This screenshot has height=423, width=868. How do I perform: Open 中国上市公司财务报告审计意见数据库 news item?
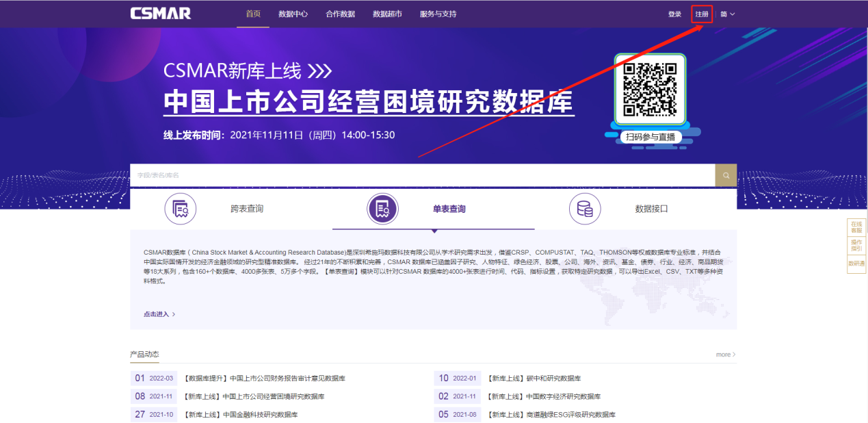pos(265,379)
